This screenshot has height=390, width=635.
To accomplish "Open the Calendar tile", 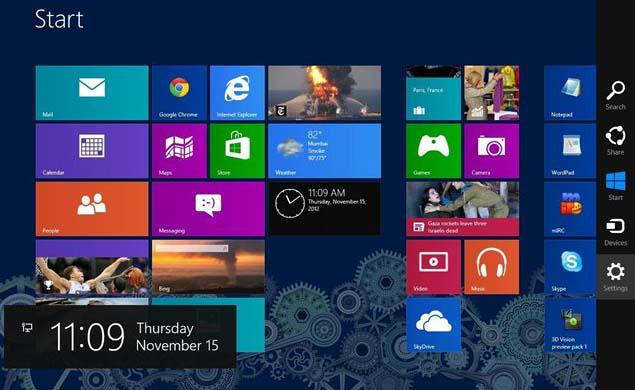I will [x=92, y=151].
